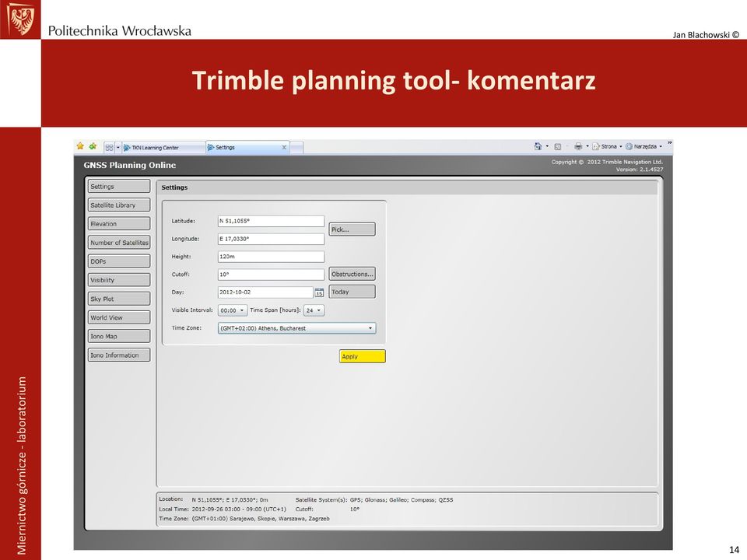This screenshot has height=560, width=747.
Task: Click the Satellite System(s) list text
Action: [x=402, y=500]
